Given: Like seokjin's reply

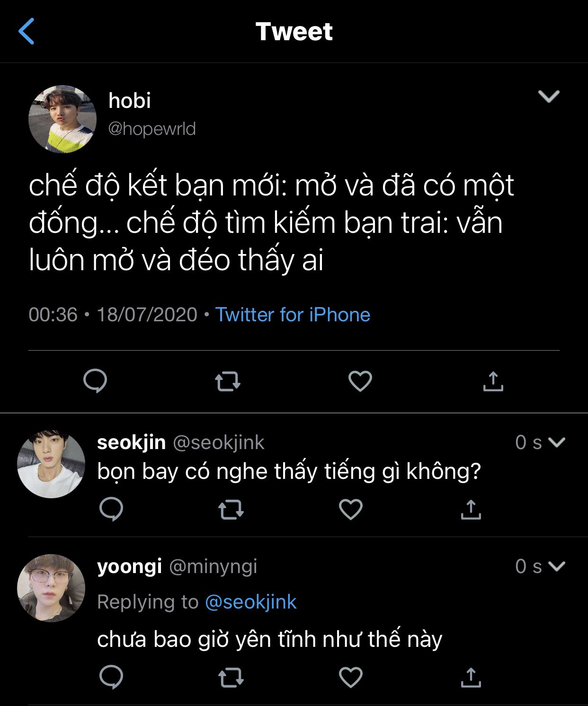Looking at the screenshot, I should (351, 510).
